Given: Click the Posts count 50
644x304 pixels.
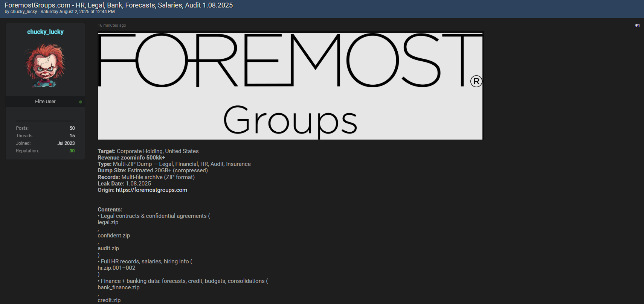Looking at the screenshot, I should click(x=72, y=128).
